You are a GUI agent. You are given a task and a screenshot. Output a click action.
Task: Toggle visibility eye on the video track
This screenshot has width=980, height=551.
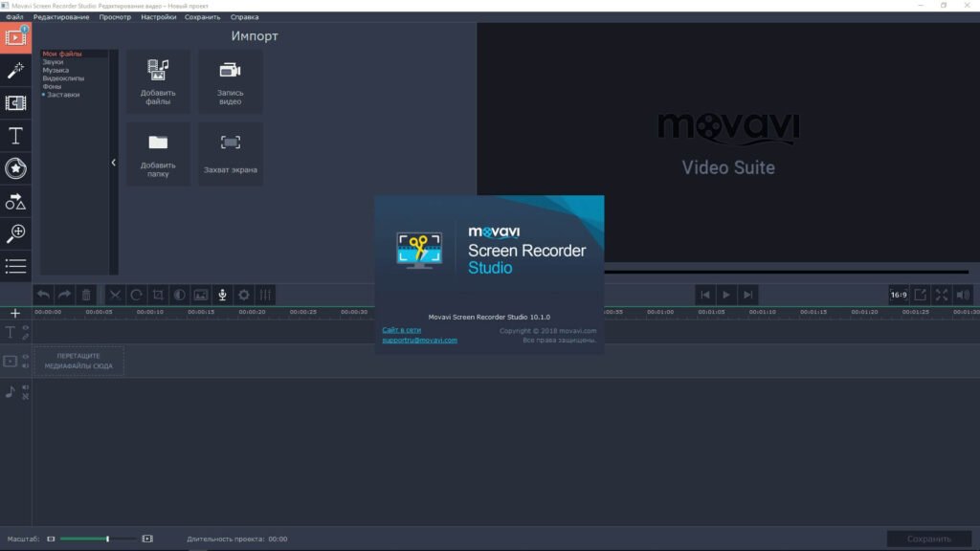[26, 357]
